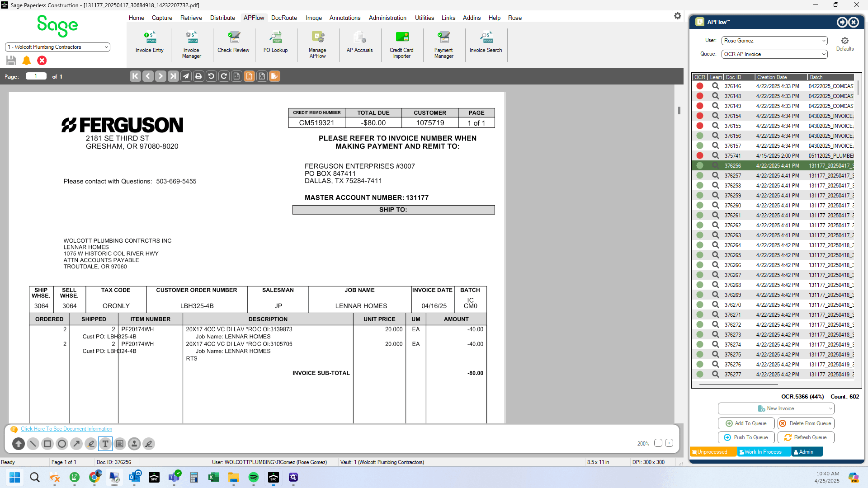Open APFlow Defaults settings gear
Image resolution: width=868 pixels, height=488 pixels.
[x=845, y=43]
